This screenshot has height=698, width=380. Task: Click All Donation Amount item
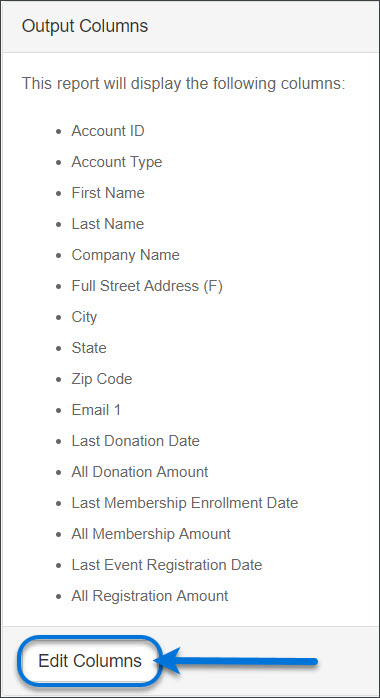139,472
